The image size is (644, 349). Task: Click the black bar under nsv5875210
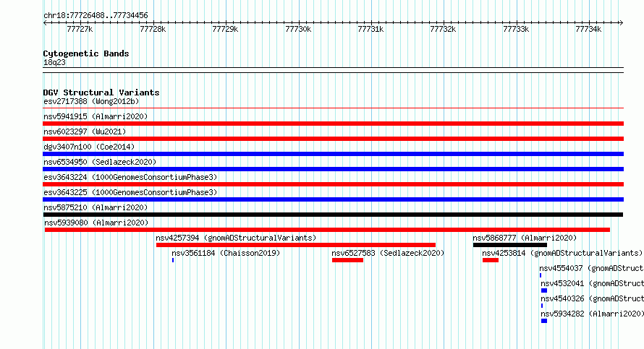click(x=333, y=215)
